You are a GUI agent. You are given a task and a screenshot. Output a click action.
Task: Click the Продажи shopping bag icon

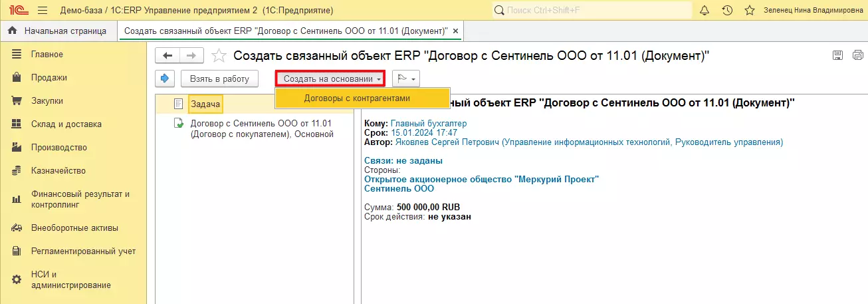(x=17, y=78)
